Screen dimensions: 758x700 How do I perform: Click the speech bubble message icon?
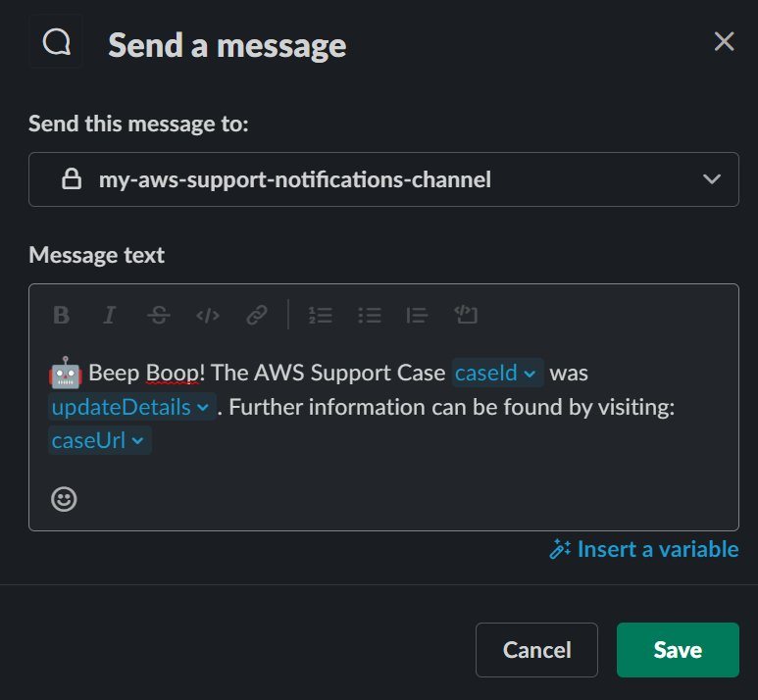[57, 42]
